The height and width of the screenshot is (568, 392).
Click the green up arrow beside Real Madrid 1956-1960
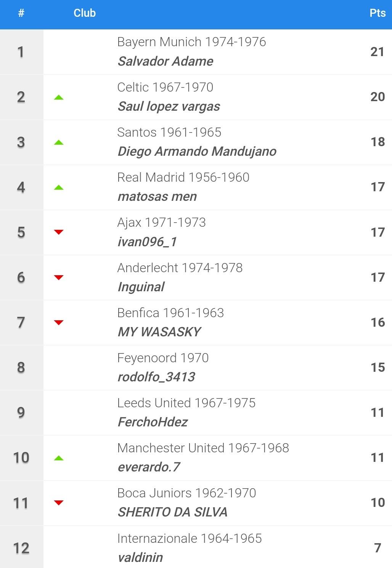[59, 187]
